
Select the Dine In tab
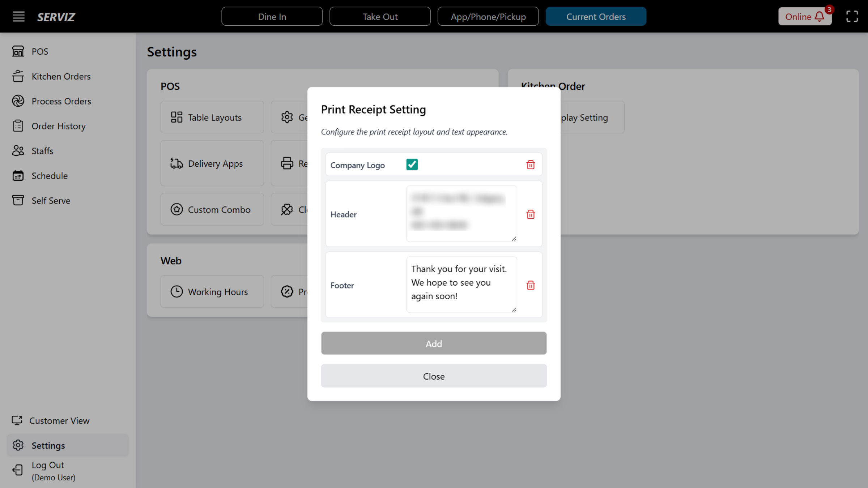pyautogui.click(x=272, y=16)
